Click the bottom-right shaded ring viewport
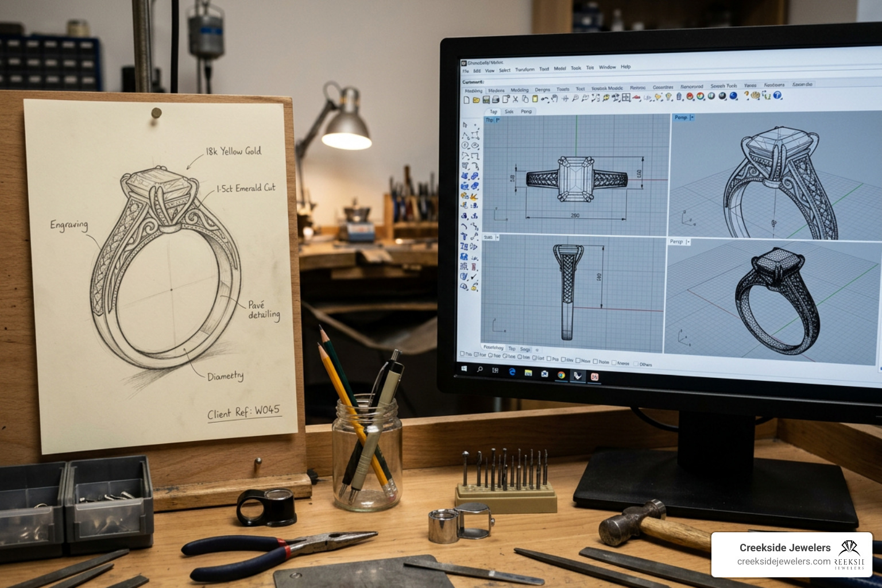Viewport: 882px width, 588px height. [772, 301]
